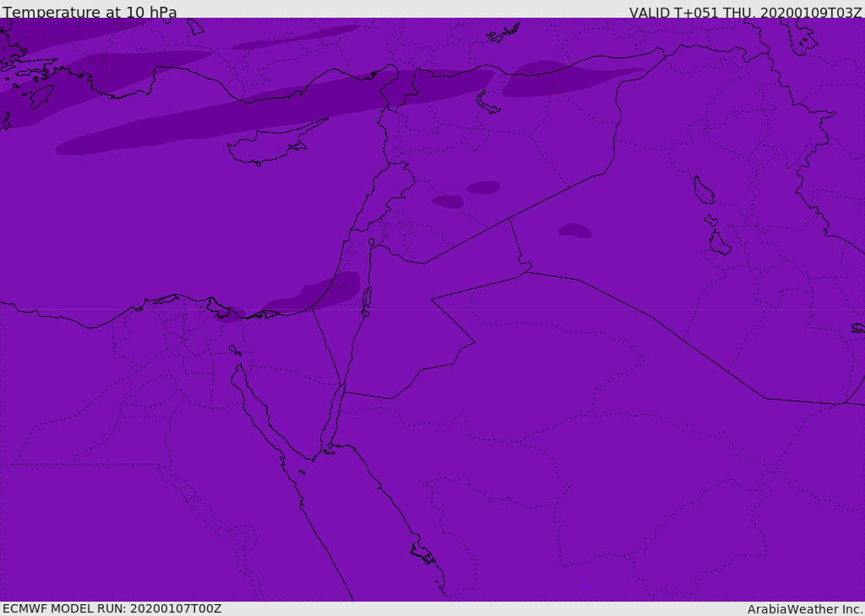Image resolution: width=865 pixels, height=616 pixels.
Task: Click the Dead Sea outline on the map
Action: point(367,302)
